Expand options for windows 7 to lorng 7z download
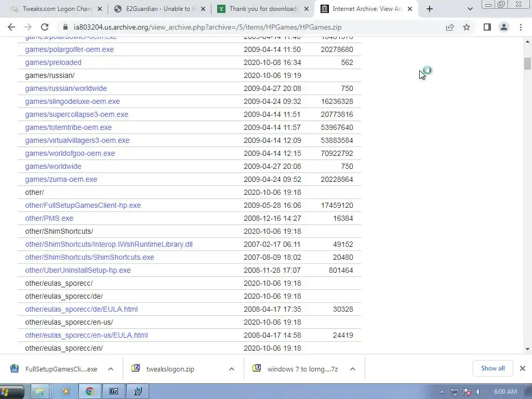The height and width of the screenshot is (399, 532). (x=353, y=369)
